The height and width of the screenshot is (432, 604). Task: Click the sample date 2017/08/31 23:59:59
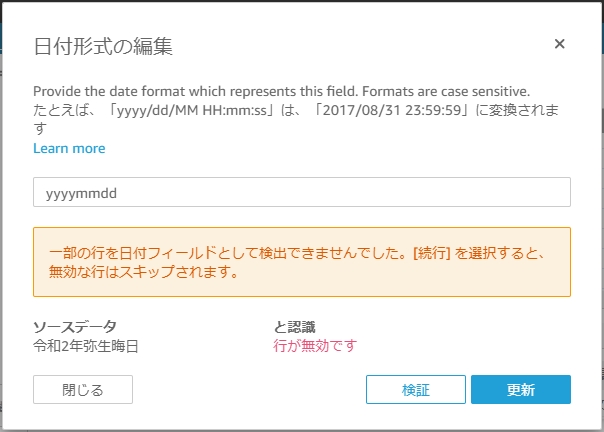click(392, 110)
